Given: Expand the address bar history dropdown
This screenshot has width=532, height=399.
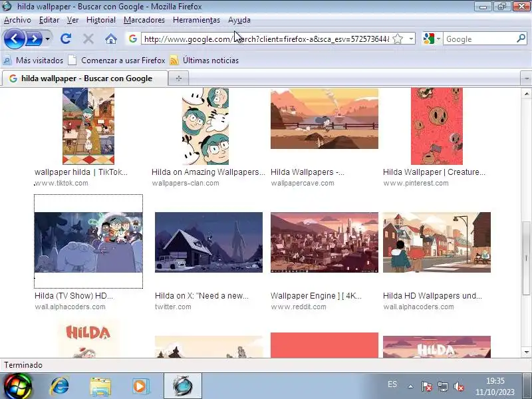Looking at the screenshot, I should (x=411, y=39).
